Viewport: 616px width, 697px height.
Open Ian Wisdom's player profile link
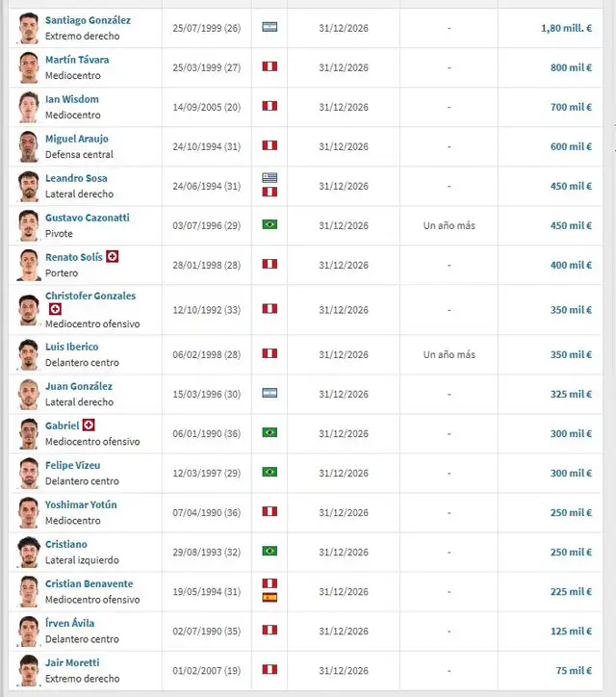point(71,99)
